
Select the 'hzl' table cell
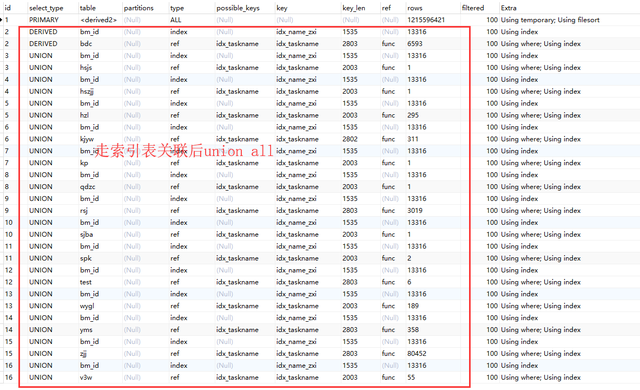[84, 115]
